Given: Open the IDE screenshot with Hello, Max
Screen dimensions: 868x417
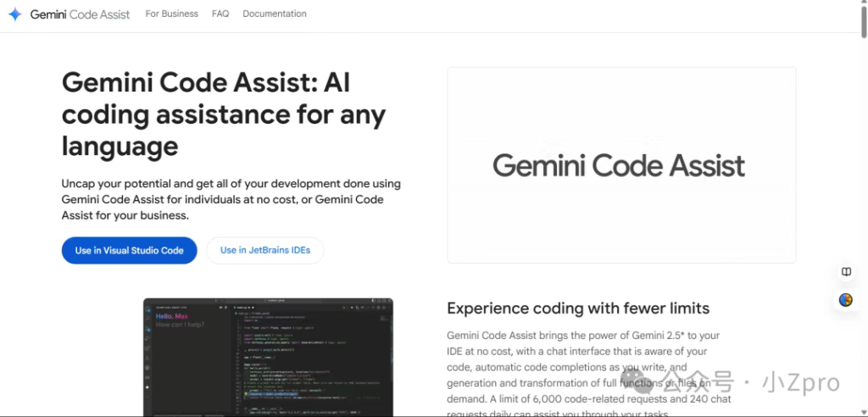Looking at the screenshot, I should [268, 358].
